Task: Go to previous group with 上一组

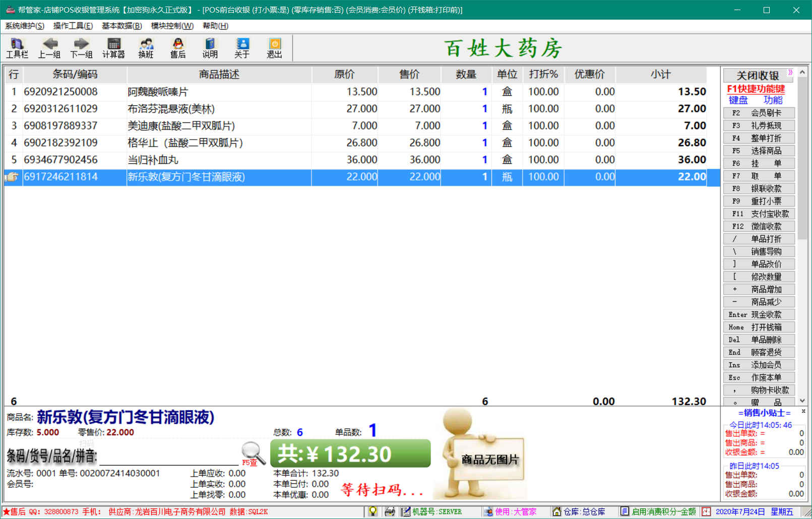Action: coord(49,48)
